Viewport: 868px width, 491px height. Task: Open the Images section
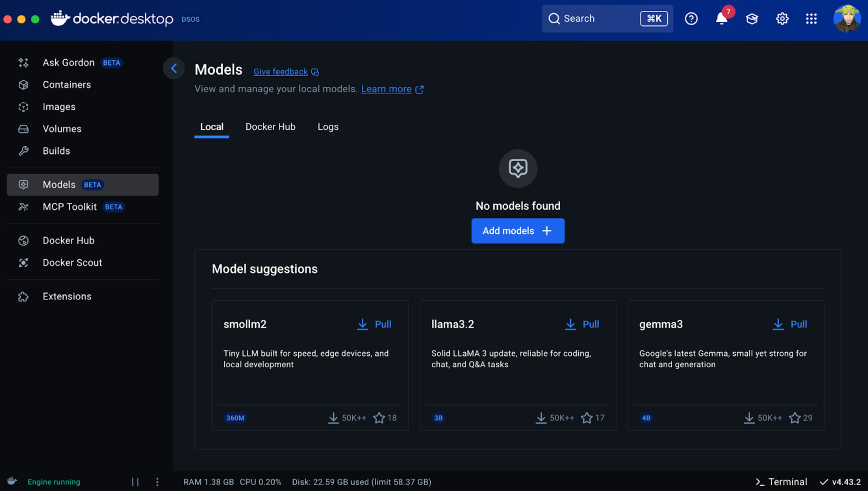click(x=82, y=107)
